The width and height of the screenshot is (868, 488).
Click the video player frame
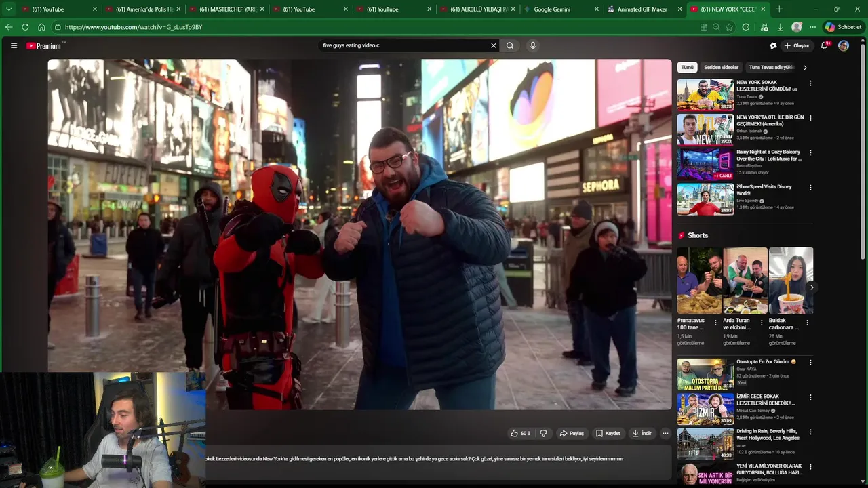pos(359,234)
